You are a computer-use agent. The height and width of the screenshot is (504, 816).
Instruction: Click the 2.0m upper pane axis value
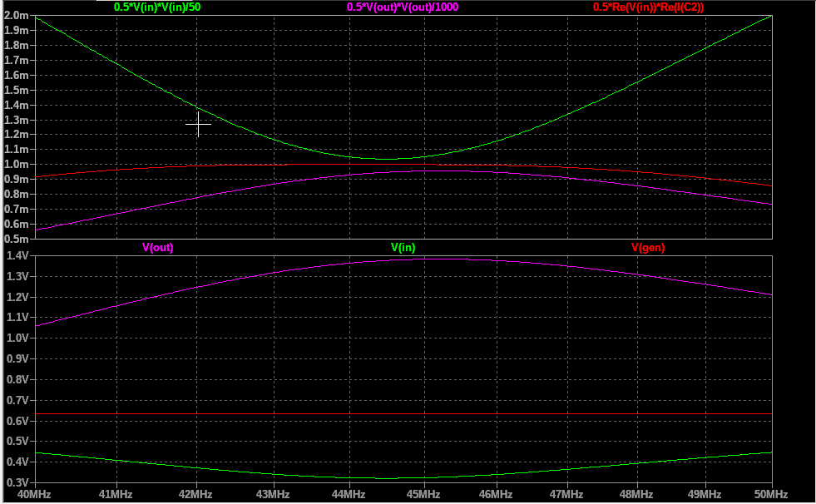(16, 16)
